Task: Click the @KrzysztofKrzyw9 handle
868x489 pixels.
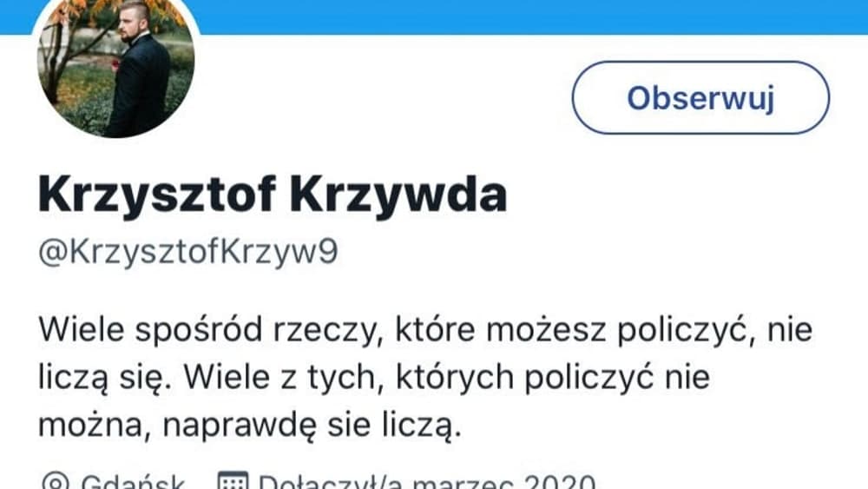Action: coord(187,252)
